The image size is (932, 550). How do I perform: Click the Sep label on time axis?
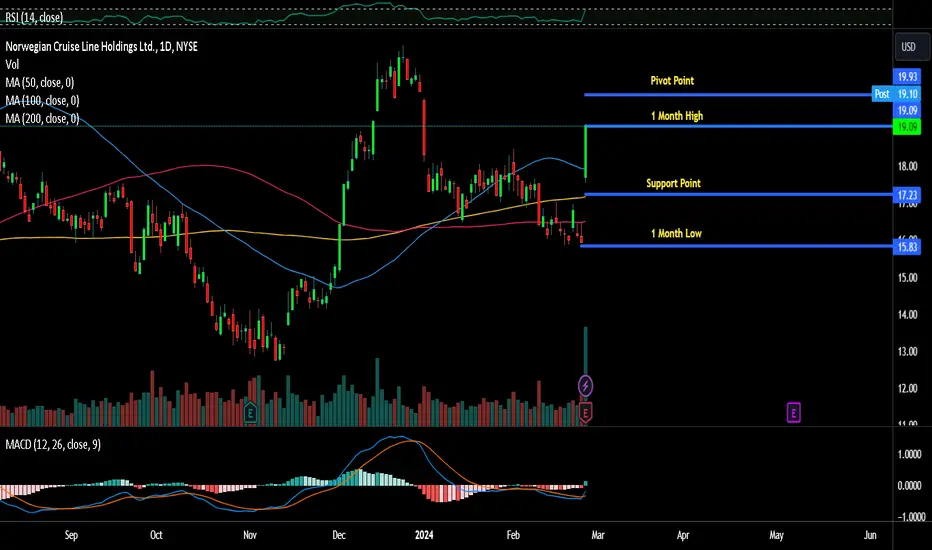(71, 535)
